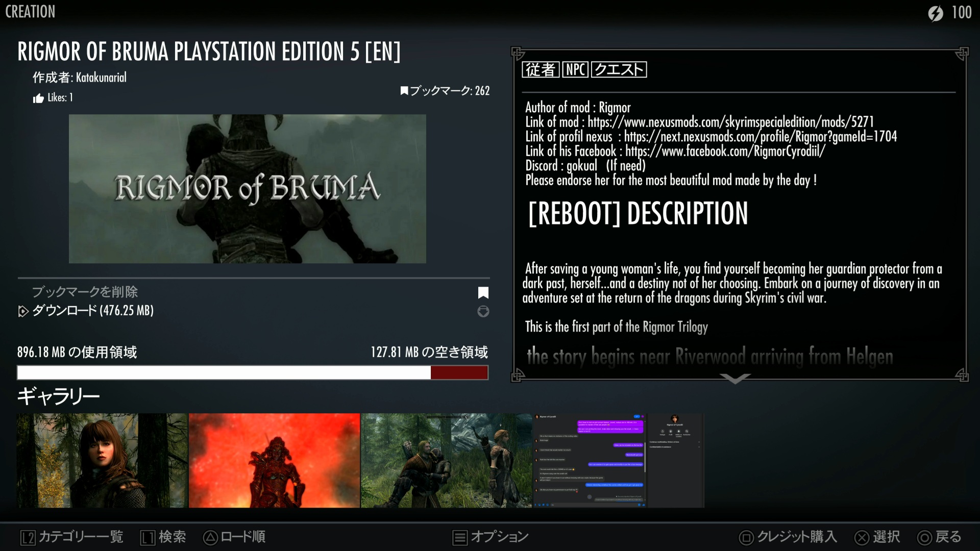The image size is (980, 551).
Task: Click the square button icon for クレジット購入
Action: tap(746, 538)
